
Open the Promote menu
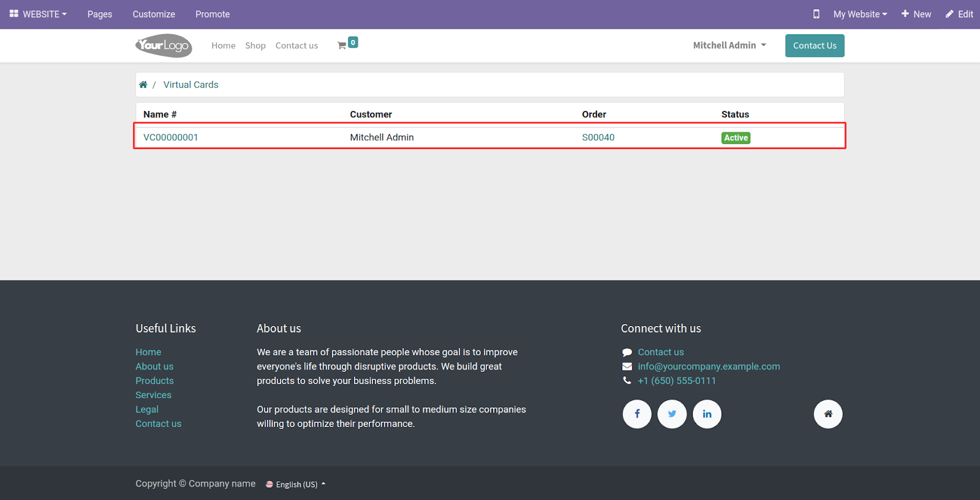[213, 14]
